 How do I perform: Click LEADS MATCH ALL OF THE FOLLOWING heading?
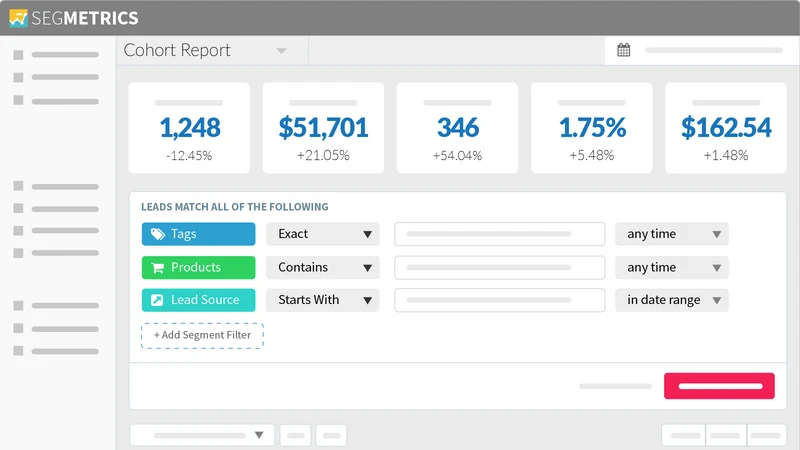(x=235, y=207)
